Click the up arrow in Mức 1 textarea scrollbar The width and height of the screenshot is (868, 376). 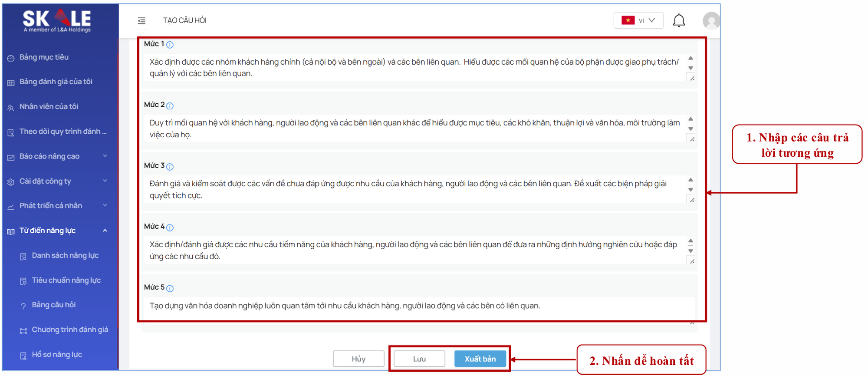pyautogui.click(x=690, y=58)
